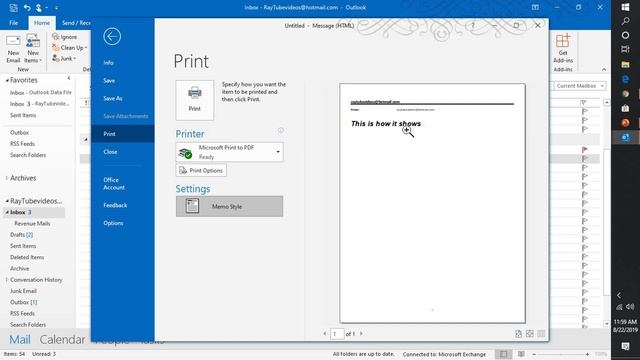Switch to Mail navigation

tap(20, 340)
